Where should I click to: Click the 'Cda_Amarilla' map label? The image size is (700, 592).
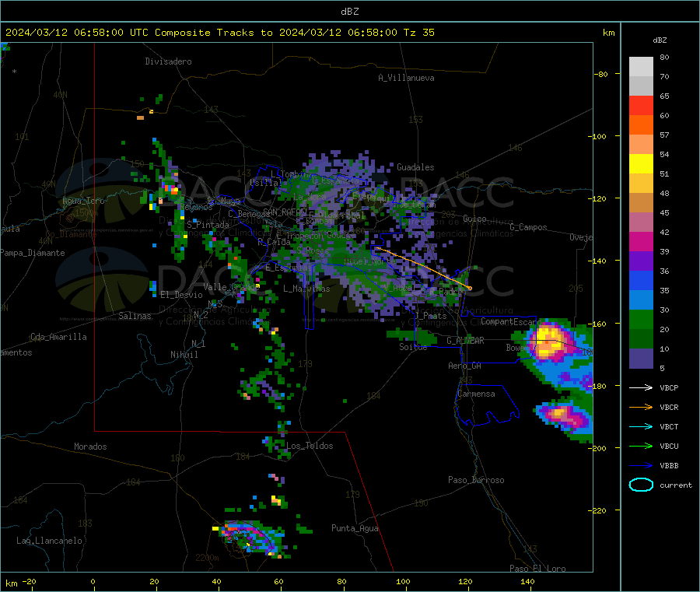pyautogui.click(x=58, y=337)
